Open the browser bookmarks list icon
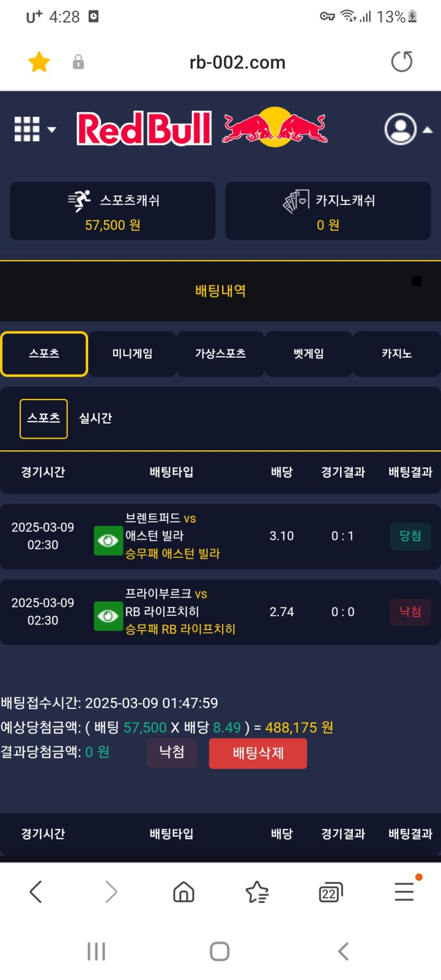441x980 pixels. coord(257,891)
